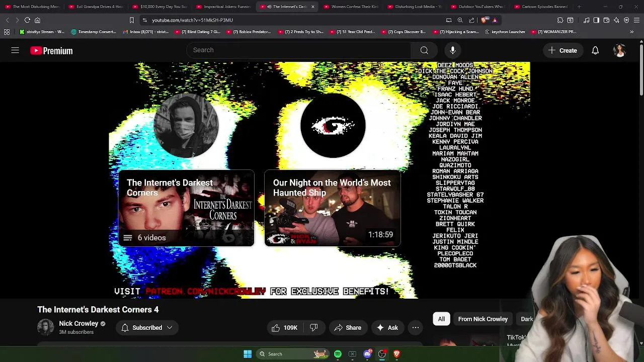Open Nick Crowley channel avatar
Viewport: 644px width, 362px height.
pyautogui.click(x=45, y=327)
